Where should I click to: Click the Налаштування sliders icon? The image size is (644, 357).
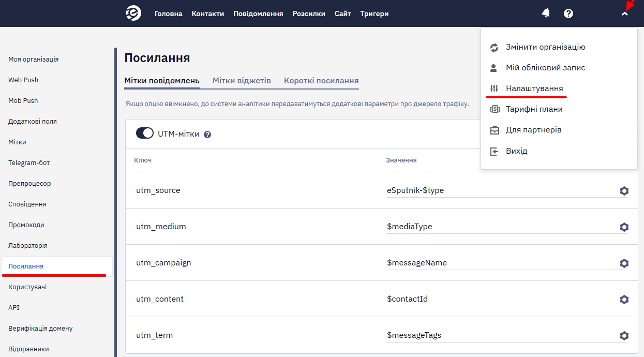pos(494,88)
